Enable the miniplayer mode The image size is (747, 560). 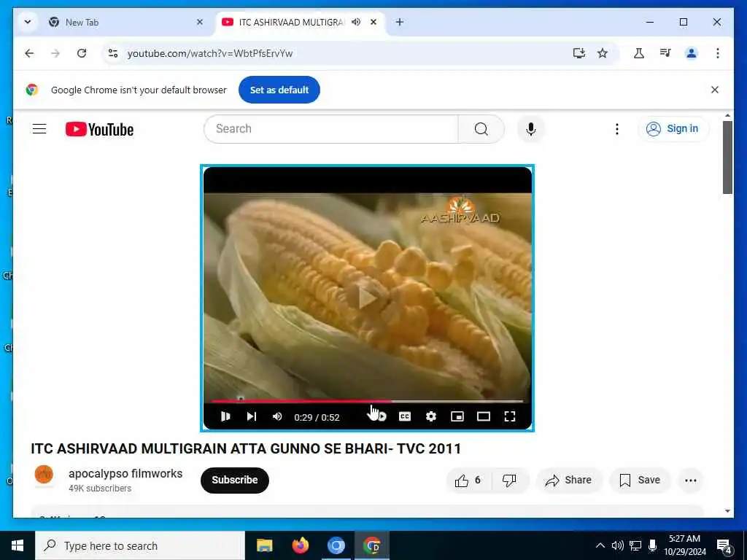click(x=457, y=416)
